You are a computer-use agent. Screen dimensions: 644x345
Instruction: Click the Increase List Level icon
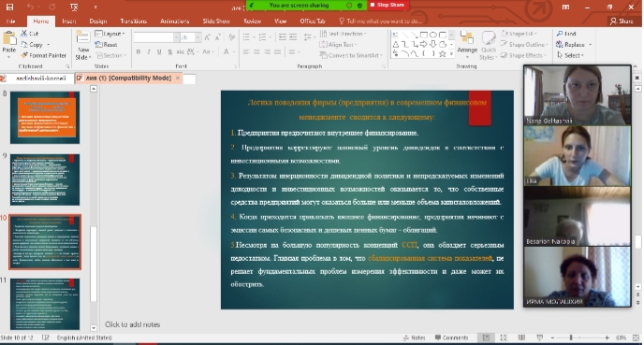[293, 37]
